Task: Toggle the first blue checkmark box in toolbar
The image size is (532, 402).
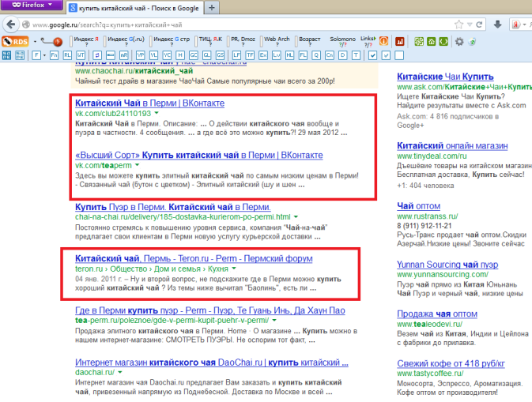Action: (x=372, y=55)
